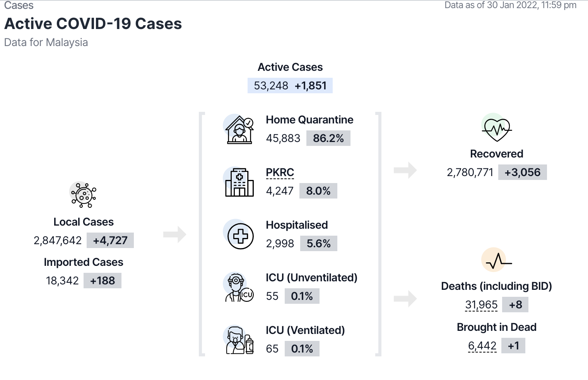Click the +188 imported cases badge
The width and height of the screenshot is (588, 380).
[103, 281]
